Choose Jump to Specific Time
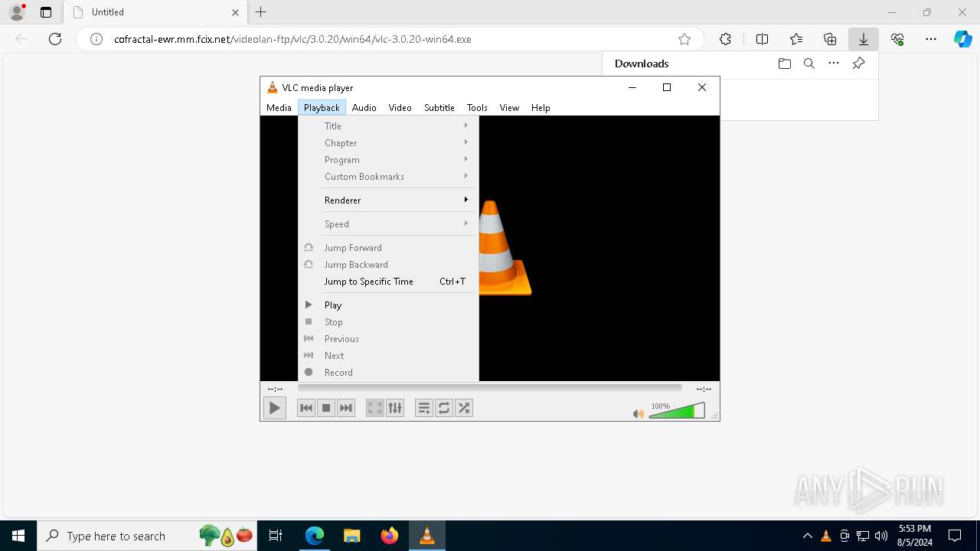 coord(388,282)
